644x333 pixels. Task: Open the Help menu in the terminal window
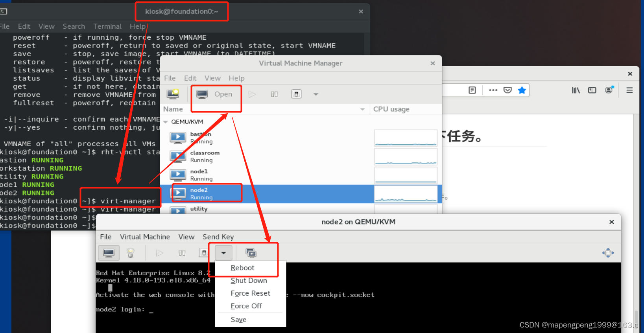(x=138, y=26)
